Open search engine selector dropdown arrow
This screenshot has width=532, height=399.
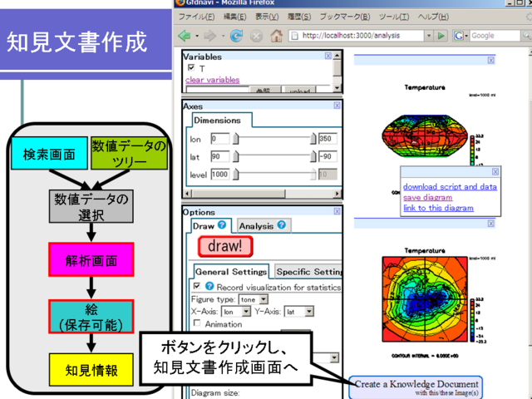(466, 36)
